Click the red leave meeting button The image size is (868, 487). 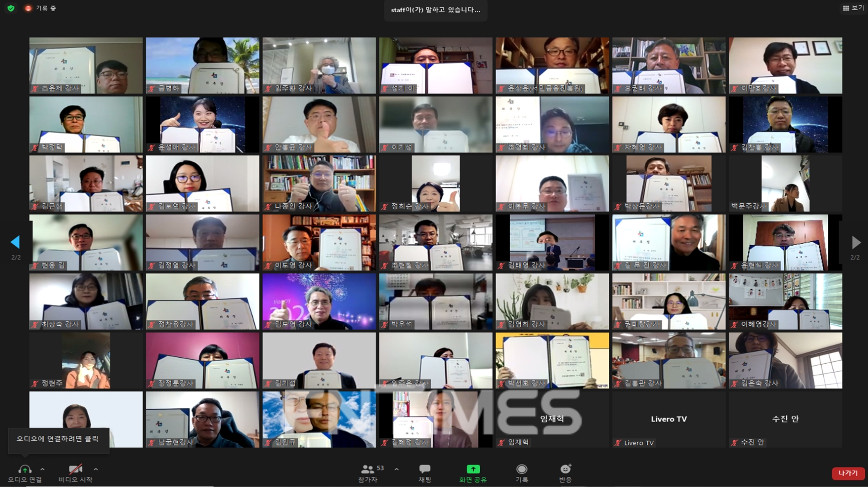(848, 473)
